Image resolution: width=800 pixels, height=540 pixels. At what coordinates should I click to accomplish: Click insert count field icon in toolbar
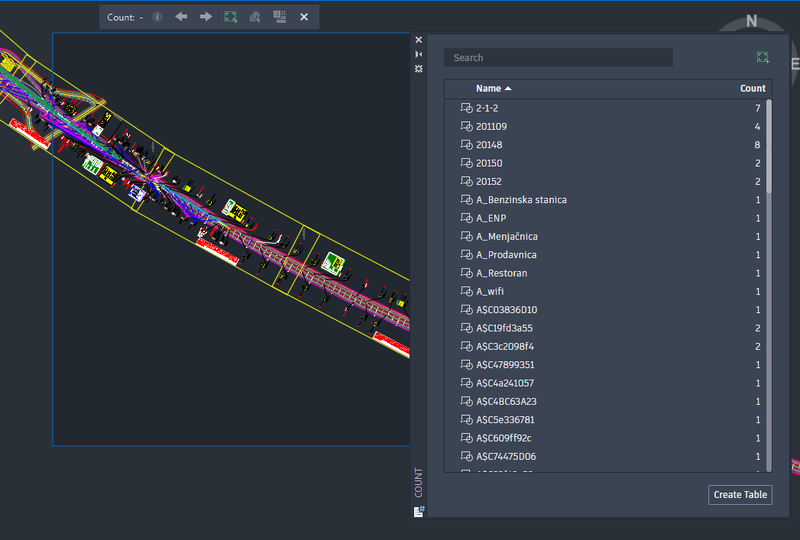280,17
